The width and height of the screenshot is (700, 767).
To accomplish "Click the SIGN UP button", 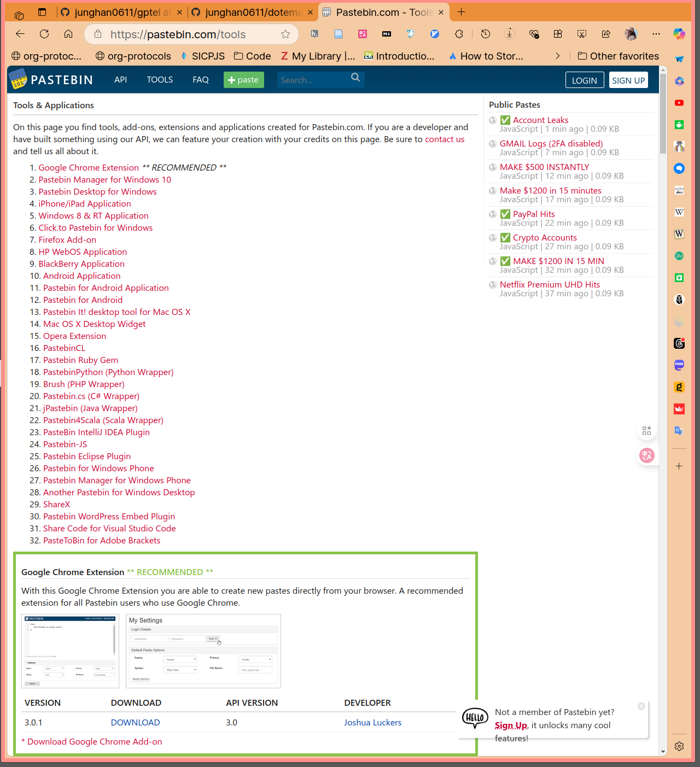I will [628, 80].
